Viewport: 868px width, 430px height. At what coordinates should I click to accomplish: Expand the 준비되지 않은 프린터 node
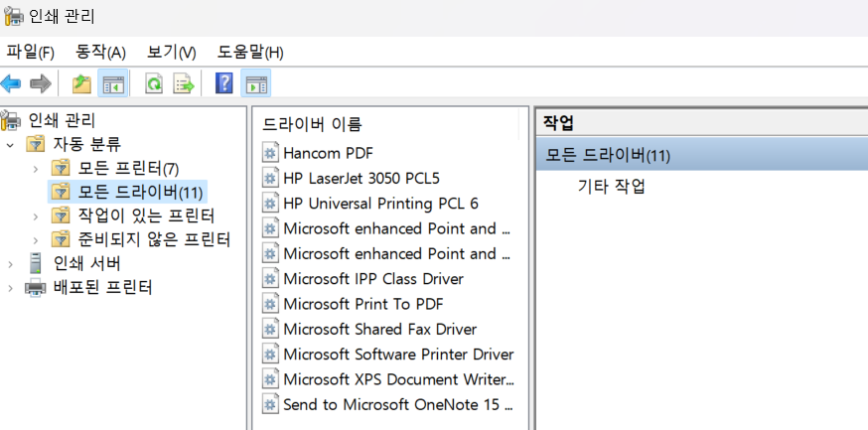tap(36, 240)
